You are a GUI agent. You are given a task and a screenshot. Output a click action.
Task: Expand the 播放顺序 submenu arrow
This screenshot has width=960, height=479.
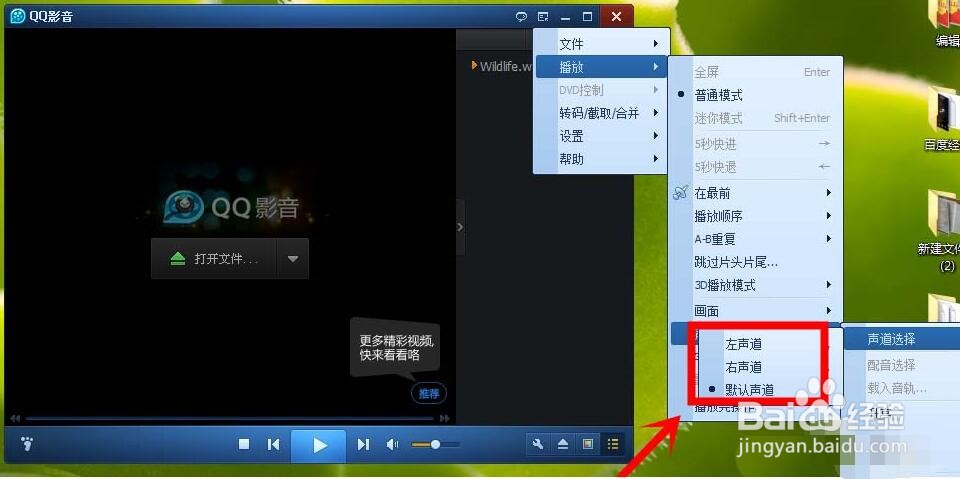[x=829, y=216]
